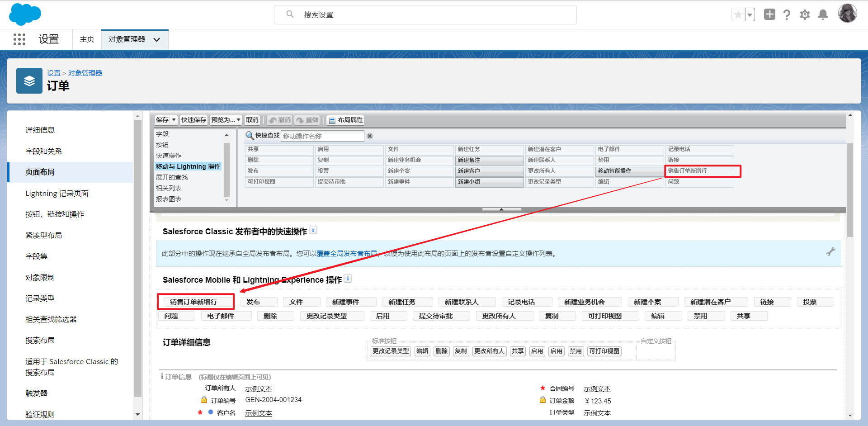The image size is (868, 426).
Task: Open the global actions plus icon
Action: tap(769, 14)
